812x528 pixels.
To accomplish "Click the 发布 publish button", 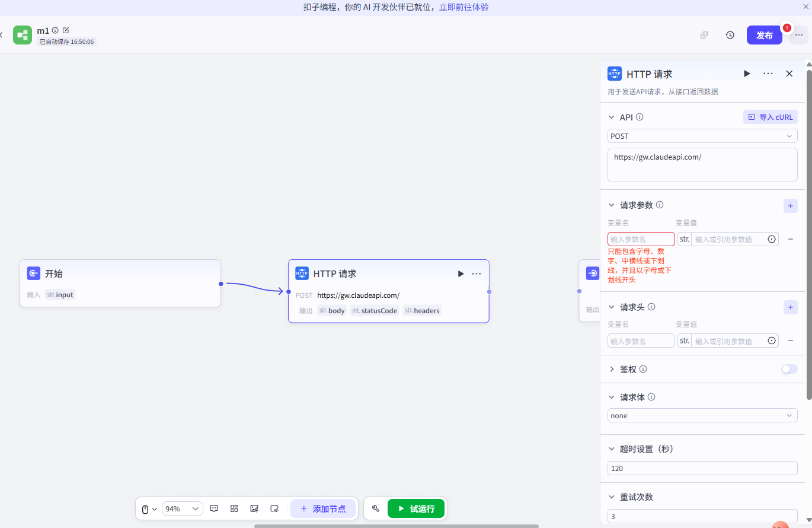I will point(764,35).
